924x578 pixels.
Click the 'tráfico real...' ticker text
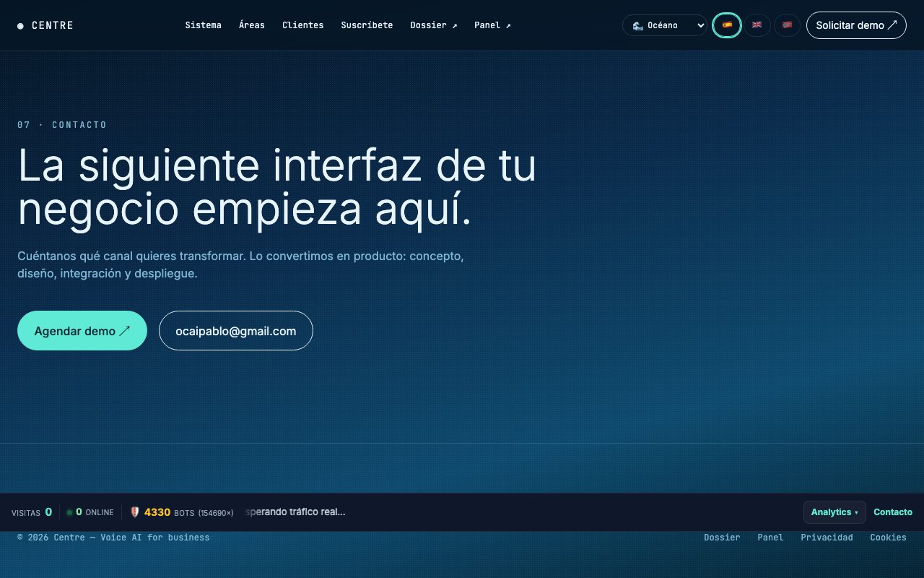pyautogui.click(x=318, y=512)
